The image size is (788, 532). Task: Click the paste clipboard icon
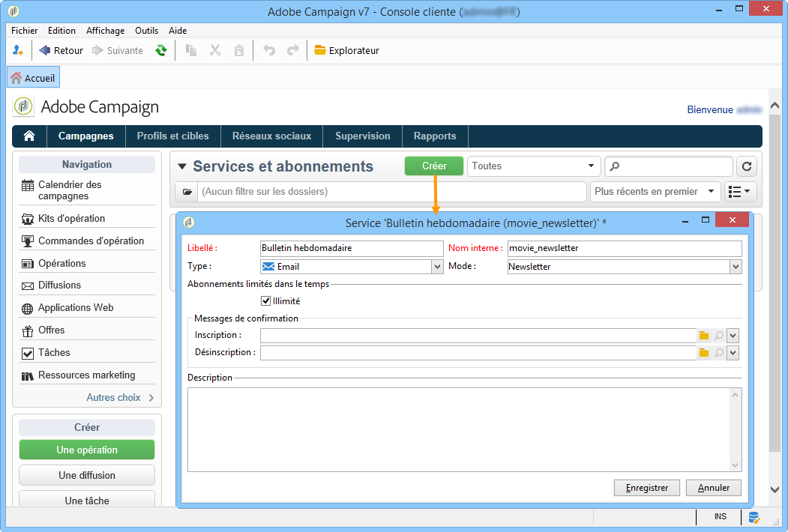point(239,50)
